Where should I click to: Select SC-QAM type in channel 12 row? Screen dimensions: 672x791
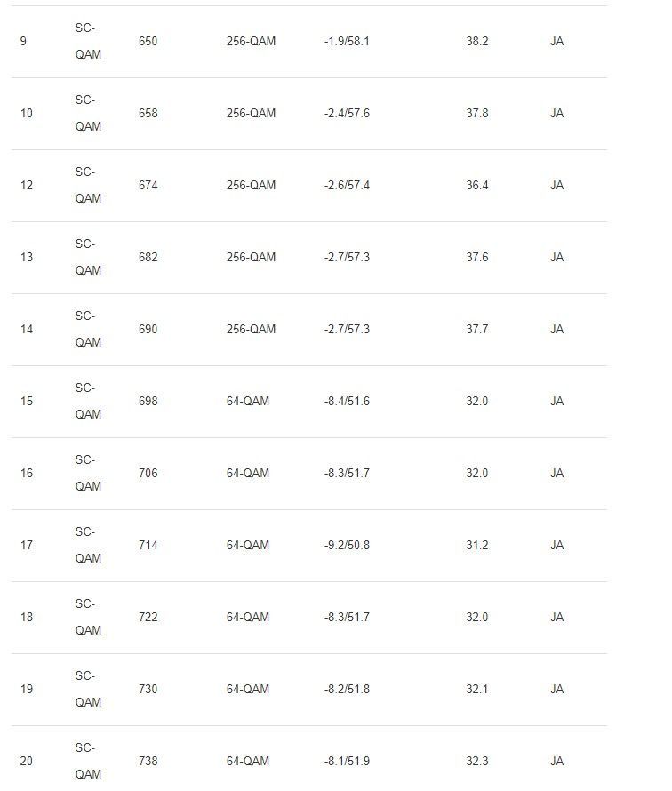coord(88,185)
